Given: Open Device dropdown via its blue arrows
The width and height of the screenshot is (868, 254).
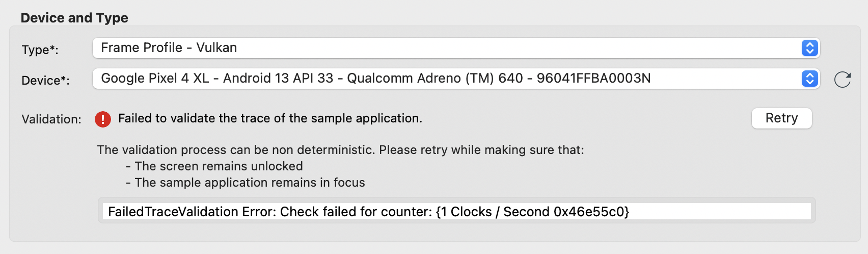Looking at the screenshot, I should coord(809,79).
